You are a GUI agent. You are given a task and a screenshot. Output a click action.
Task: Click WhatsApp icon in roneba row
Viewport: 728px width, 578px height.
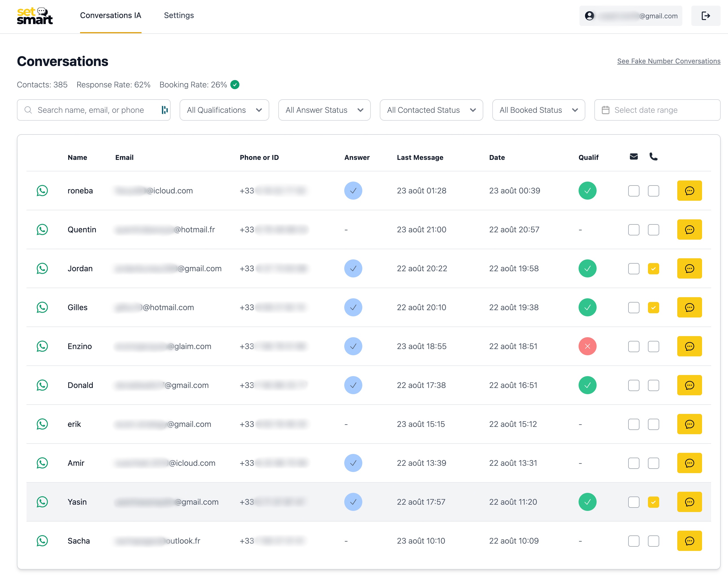tap(42, 191)
